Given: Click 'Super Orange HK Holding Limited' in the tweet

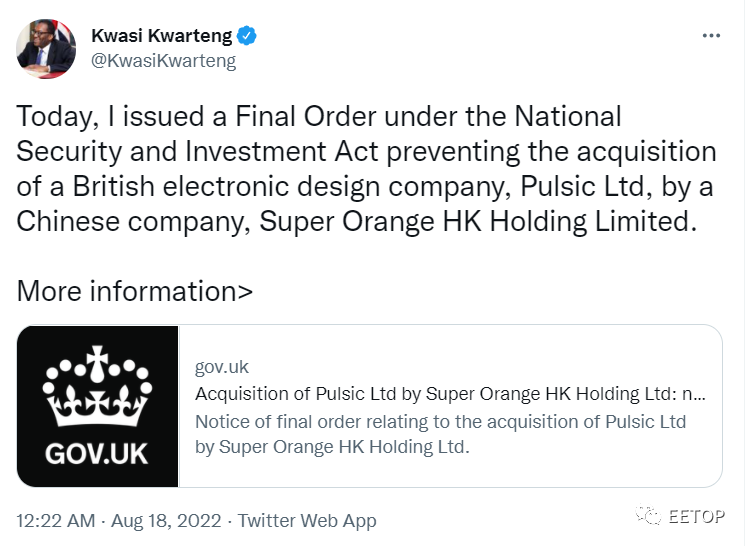Looking at the screenshot, I should 475,221.
